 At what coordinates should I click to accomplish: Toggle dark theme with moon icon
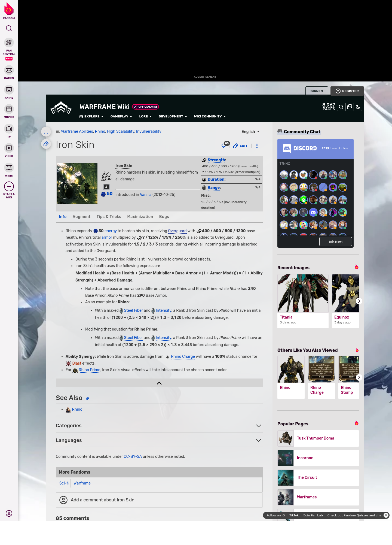358,107
